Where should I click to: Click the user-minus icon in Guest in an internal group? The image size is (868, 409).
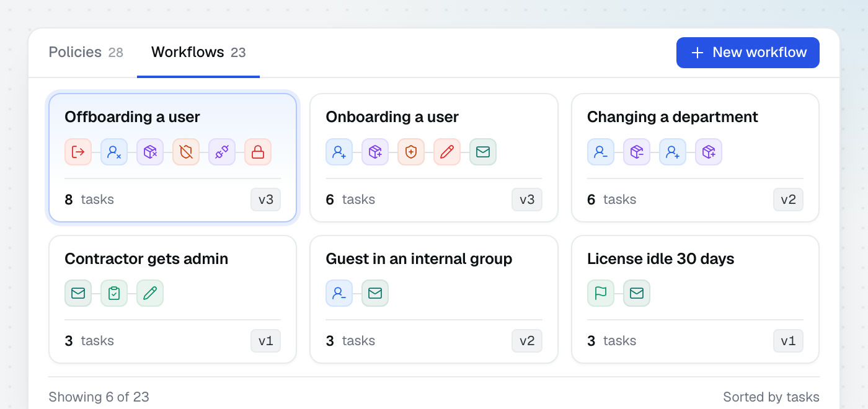point(339,293)
